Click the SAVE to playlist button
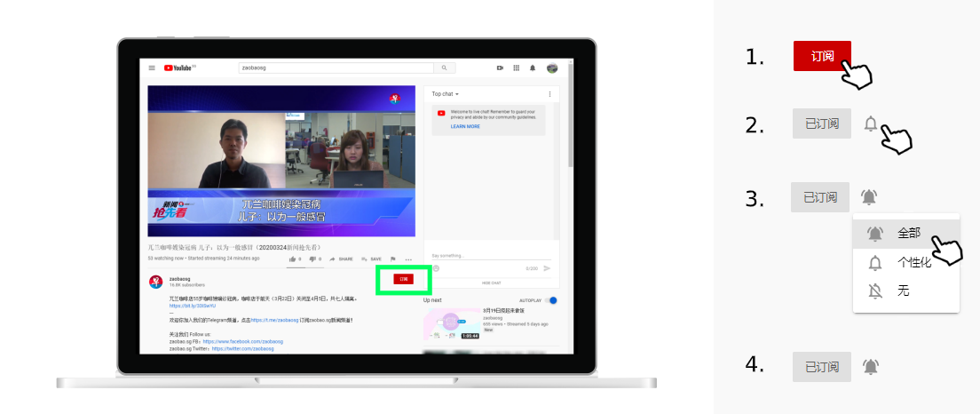 [x=371, y=259]
